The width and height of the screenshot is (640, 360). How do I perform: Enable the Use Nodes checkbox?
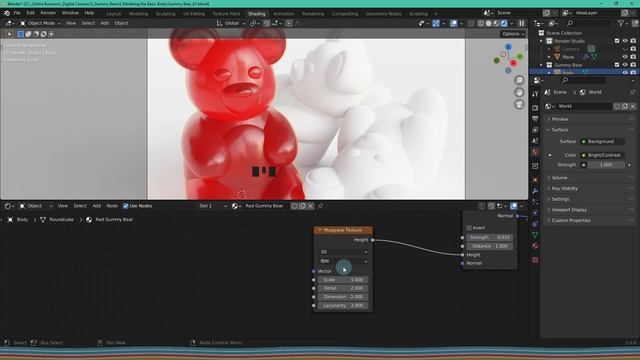[x=126, y=206]
